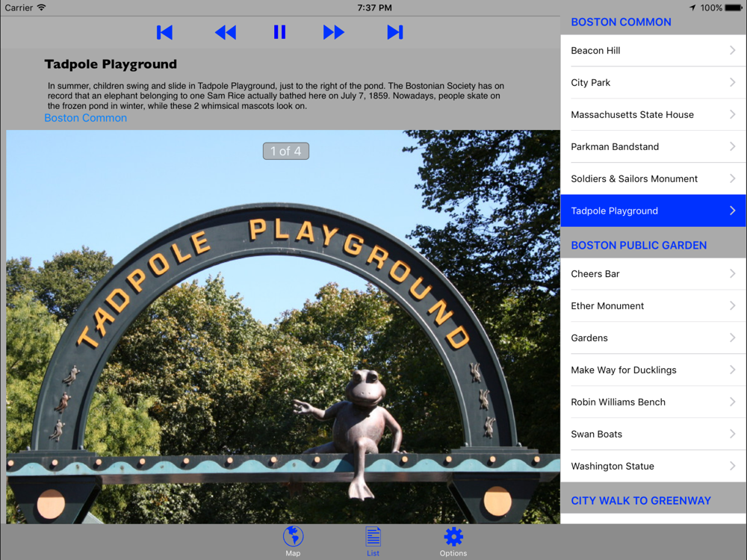The width and height of the screenshot is (747, 560).
Task: Pause the audio tour
Action: [x=279, y=32]
